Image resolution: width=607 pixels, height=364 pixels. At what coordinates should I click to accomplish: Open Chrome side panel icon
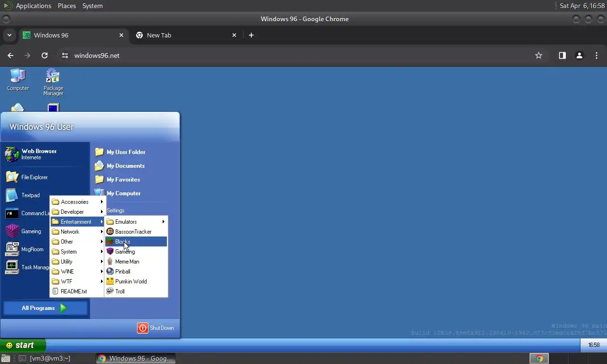[x=562, y=55]
